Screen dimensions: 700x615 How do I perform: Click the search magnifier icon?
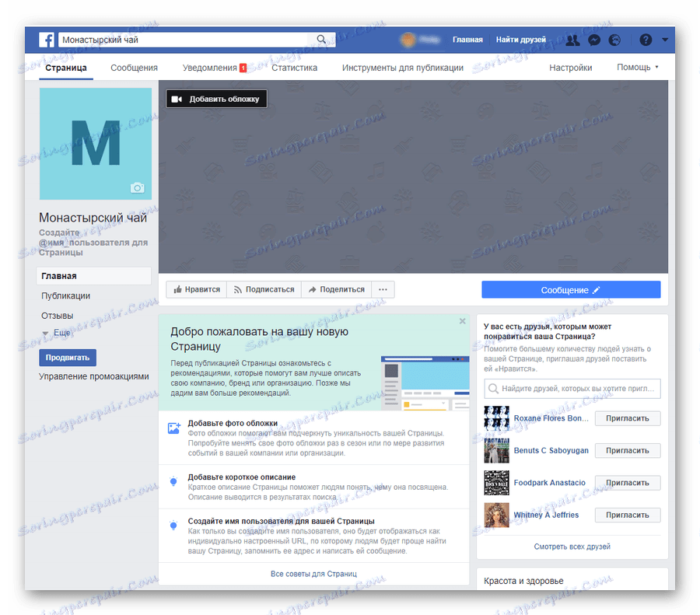(320, 38)
